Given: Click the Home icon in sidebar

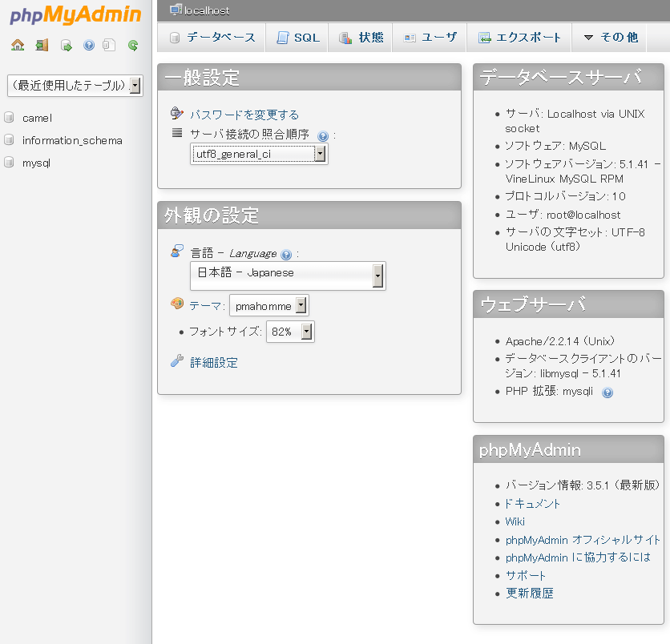Looking at the screenshot, I should coord(18,46).
